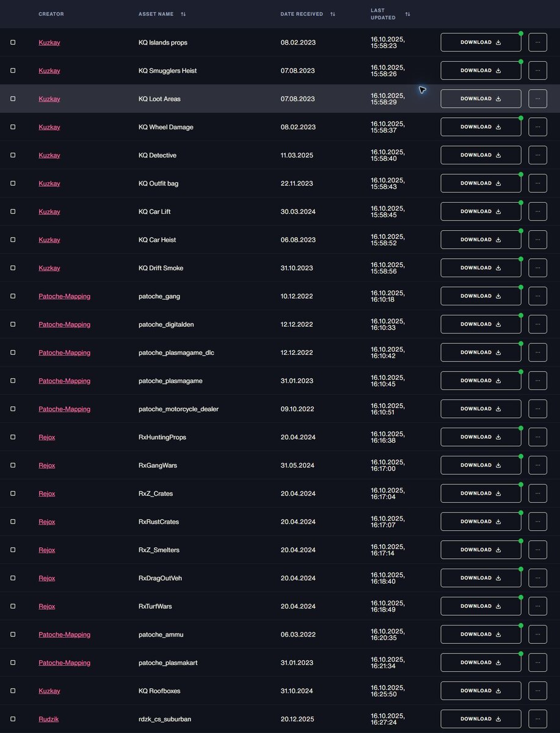Open more options for KQ Islands props
The image size is (560, 733).
pos(537,42)
